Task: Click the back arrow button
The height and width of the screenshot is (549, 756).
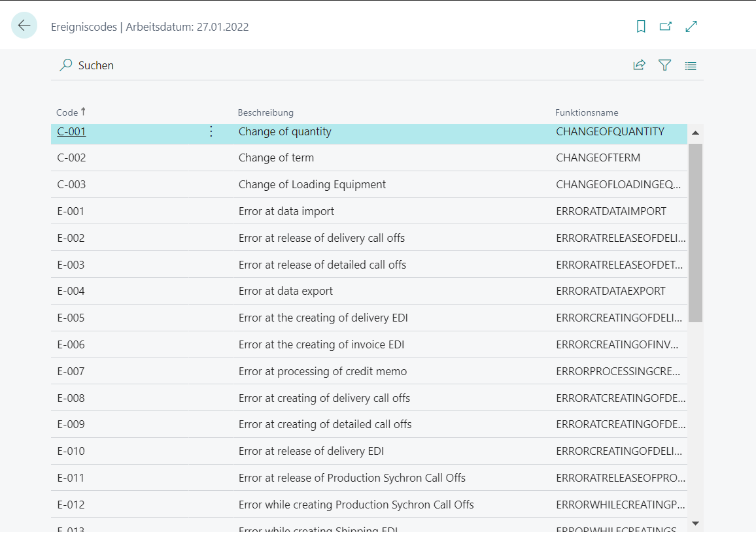Action: point(24,25)
